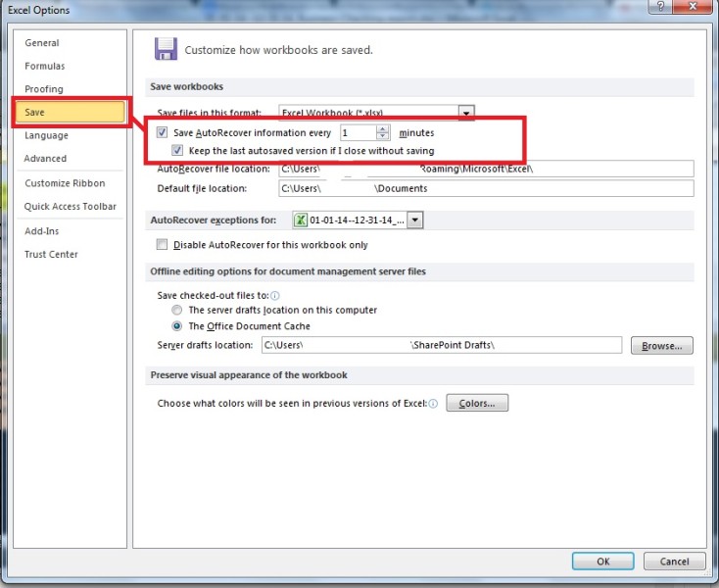Viewport: 719px width, 588px height.
Task: Decrease AutoRecover minutes with down arrow
Action: pos(382,136)
